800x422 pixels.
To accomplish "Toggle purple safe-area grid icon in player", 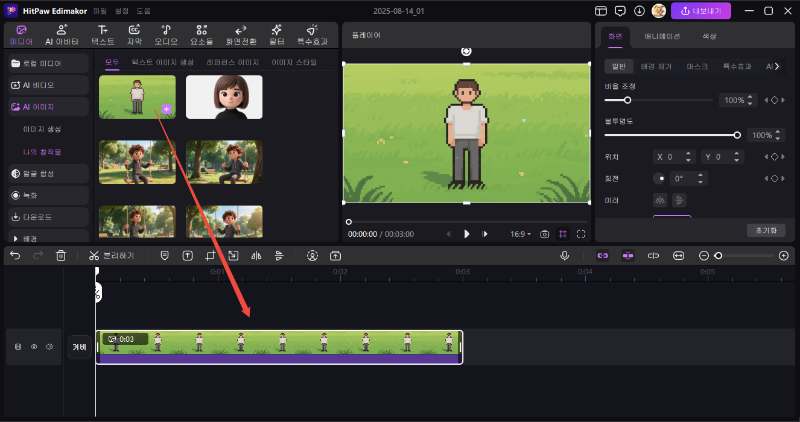I will [x=563, y=234].
